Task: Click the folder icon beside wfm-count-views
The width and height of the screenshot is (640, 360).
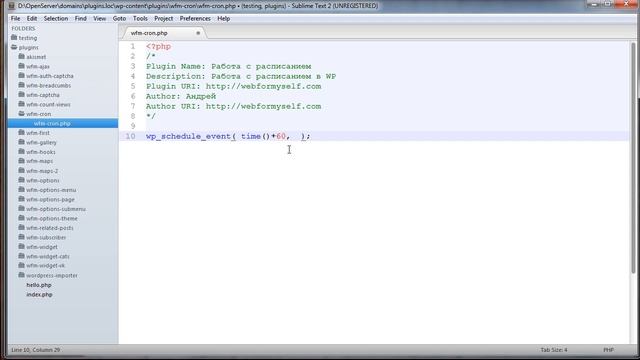Action: coord(22,104)
